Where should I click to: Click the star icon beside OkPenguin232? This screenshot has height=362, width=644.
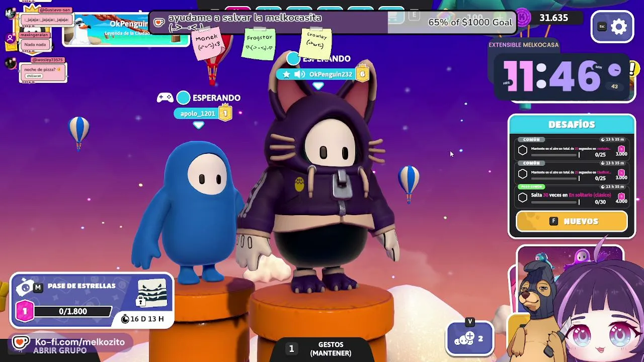click(286, 74)
